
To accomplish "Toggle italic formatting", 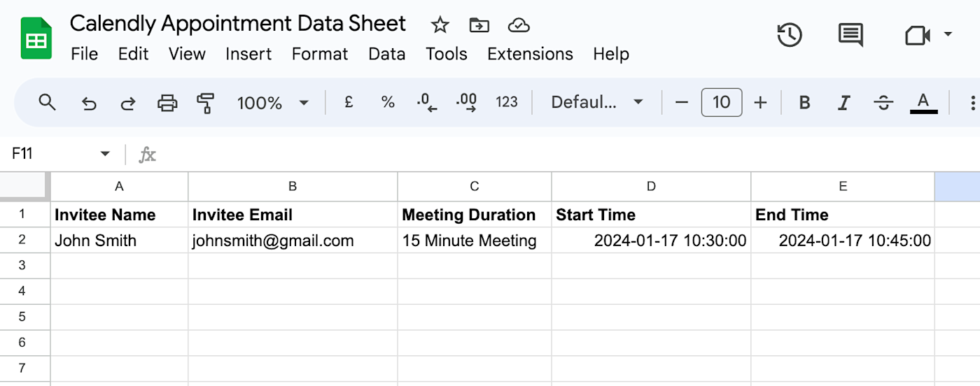I will 844,103.
